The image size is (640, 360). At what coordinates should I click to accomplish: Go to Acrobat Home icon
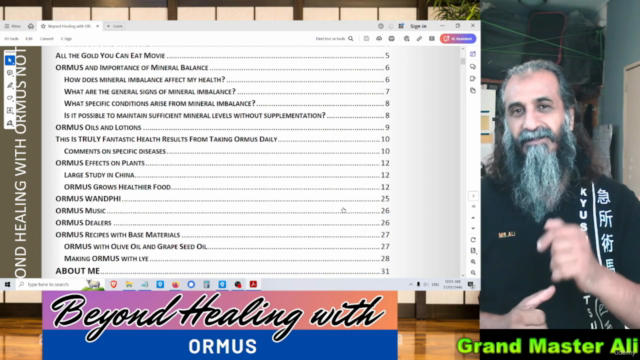coord(31,26)
